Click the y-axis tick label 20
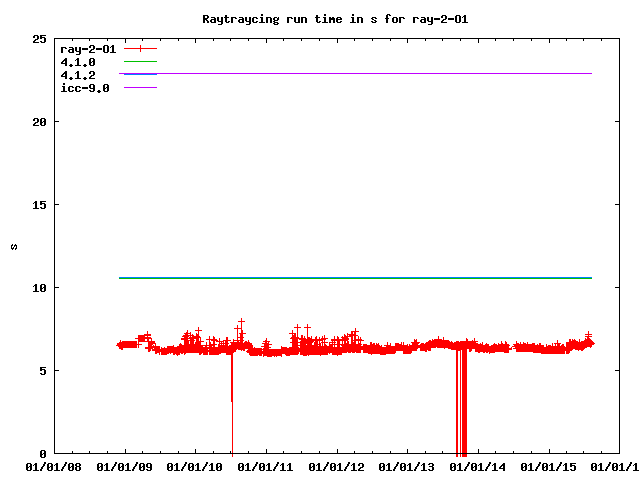The width and height of the screenshot is (640, 480). [x=39, y=122]
